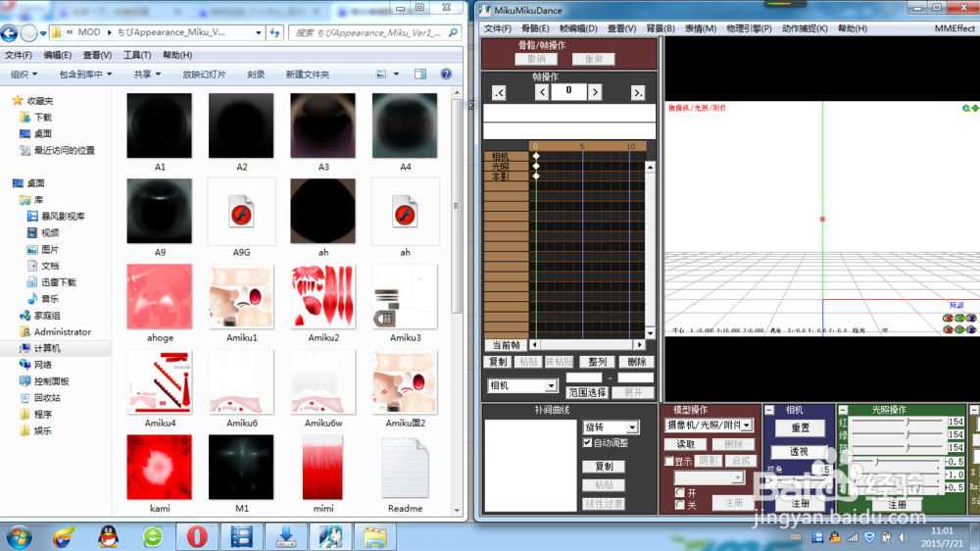Click the camera move icon at the viewport's top right
This screenshot has width=980, height=551.
[x=975, y=108]
